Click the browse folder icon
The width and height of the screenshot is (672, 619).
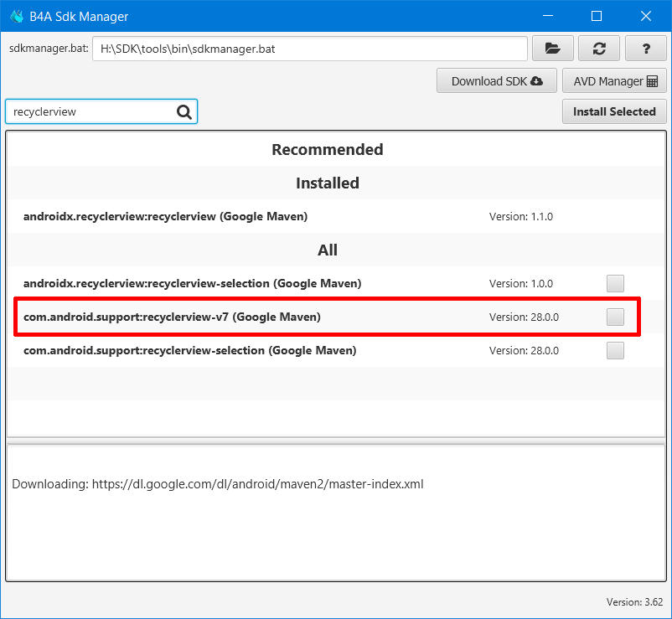pyautogui.click(x=552, y=49)
